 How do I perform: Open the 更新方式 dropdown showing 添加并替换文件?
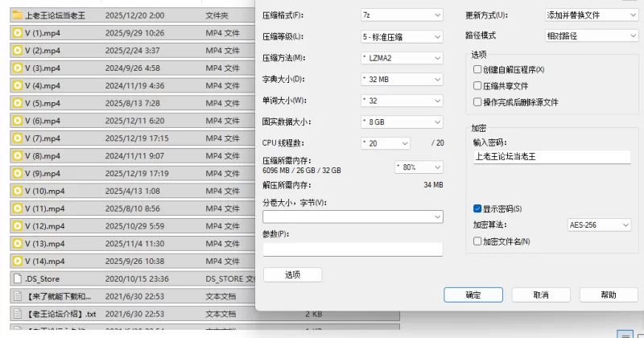592,15
